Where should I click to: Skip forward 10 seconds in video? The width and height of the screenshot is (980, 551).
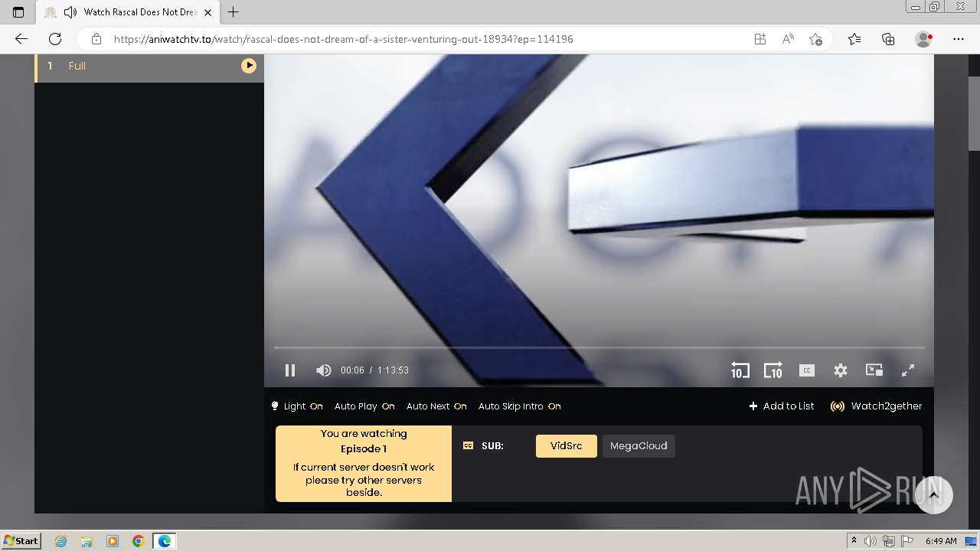click(773, 370)
